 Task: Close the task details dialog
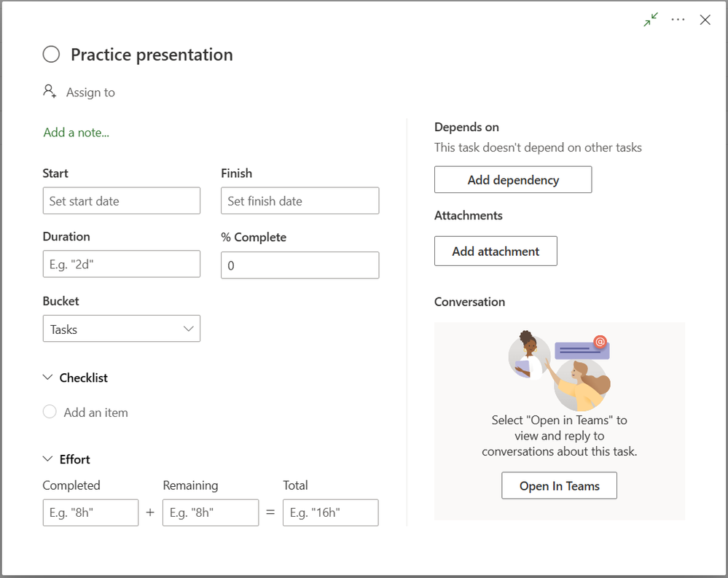click(705, 20)
